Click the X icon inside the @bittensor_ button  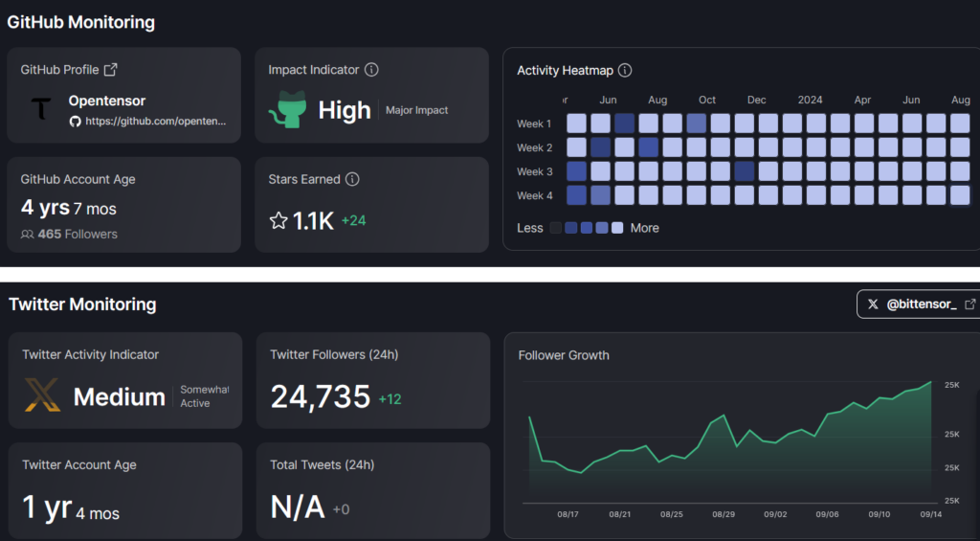click(873, 304)
